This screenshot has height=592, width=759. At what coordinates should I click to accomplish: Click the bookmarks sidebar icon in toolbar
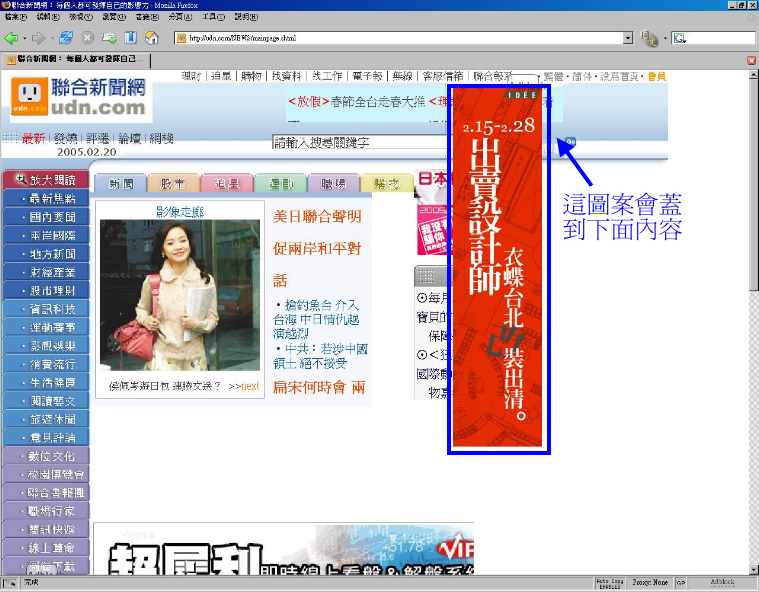131,38
